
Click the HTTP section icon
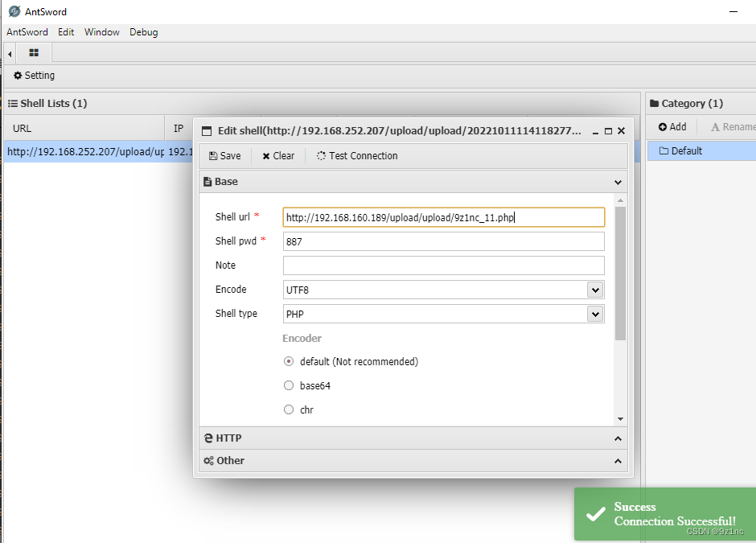tap(208, 438)
